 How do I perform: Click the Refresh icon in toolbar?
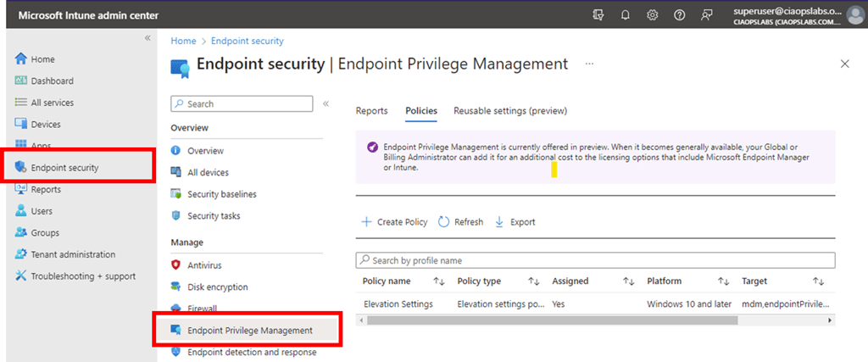coord(444,222)
